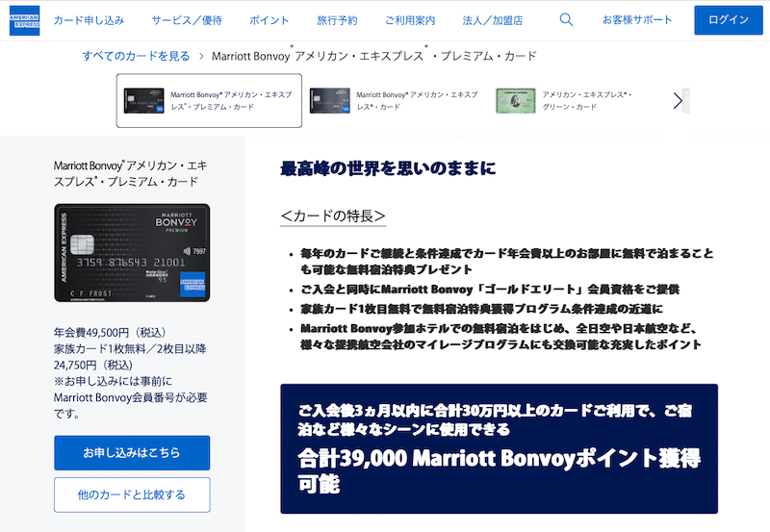Go to お客様サポート
Viewport: 770px width, 532px height.
click(x=637, y=19)
